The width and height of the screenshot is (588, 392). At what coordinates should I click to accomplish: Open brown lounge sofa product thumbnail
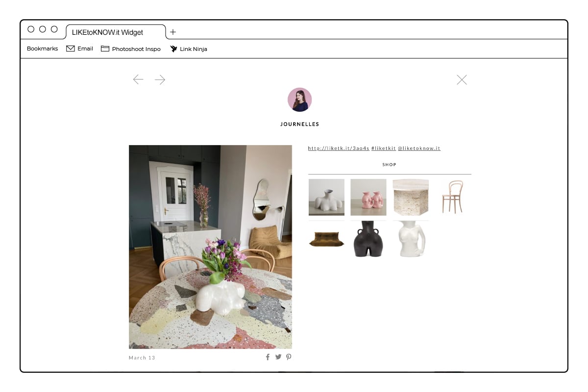tap(326, 239)
